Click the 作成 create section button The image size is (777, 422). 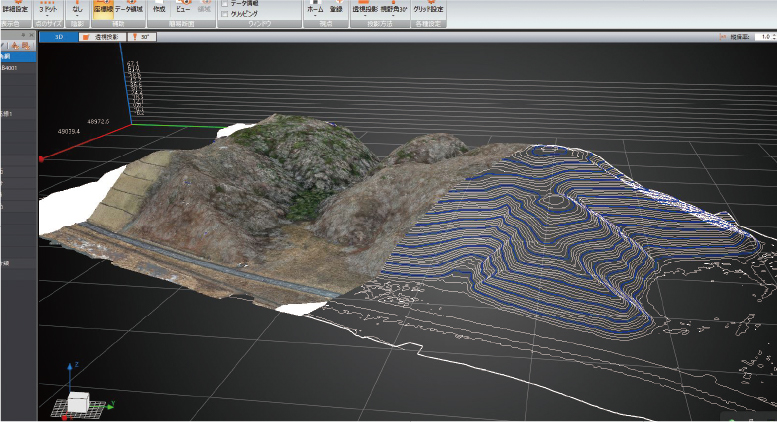(159, 9)
